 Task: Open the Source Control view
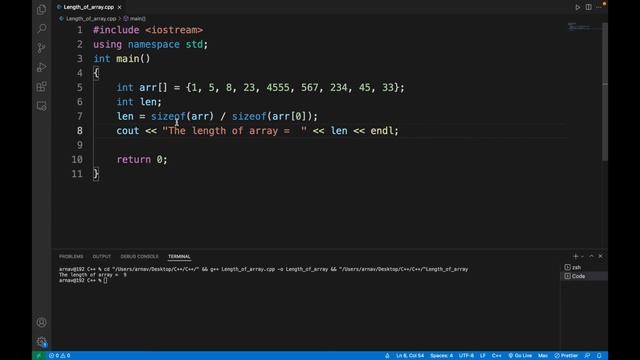tap(42, 48)
